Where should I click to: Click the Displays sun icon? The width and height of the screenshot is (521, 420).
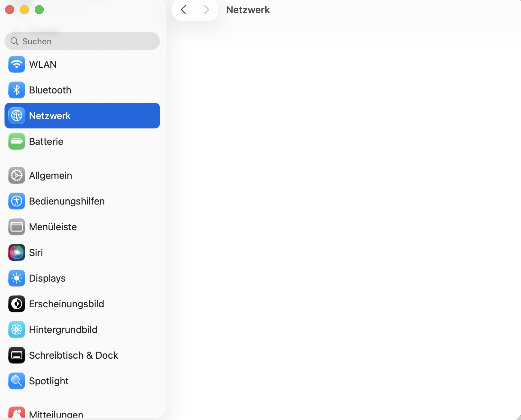click(x=17, y=278)
